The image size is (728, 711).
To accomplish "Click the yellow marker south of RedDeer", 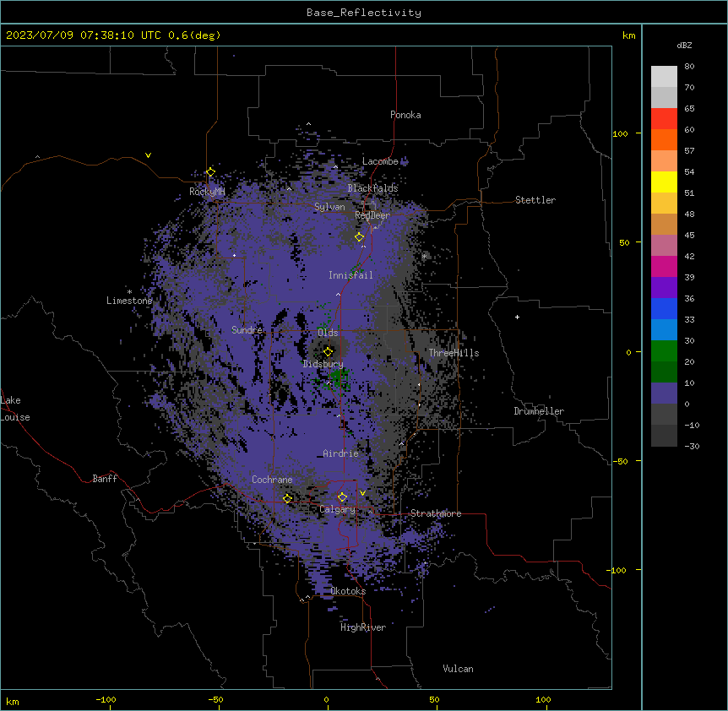I will tap(359, 237).
